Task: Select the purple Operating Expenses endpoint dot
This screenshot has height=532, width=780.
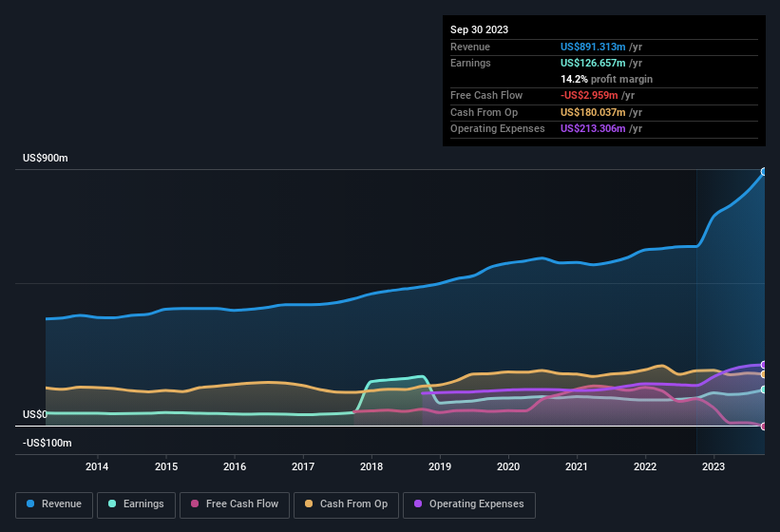Action: pyautogui.click(x=764, y=365)
